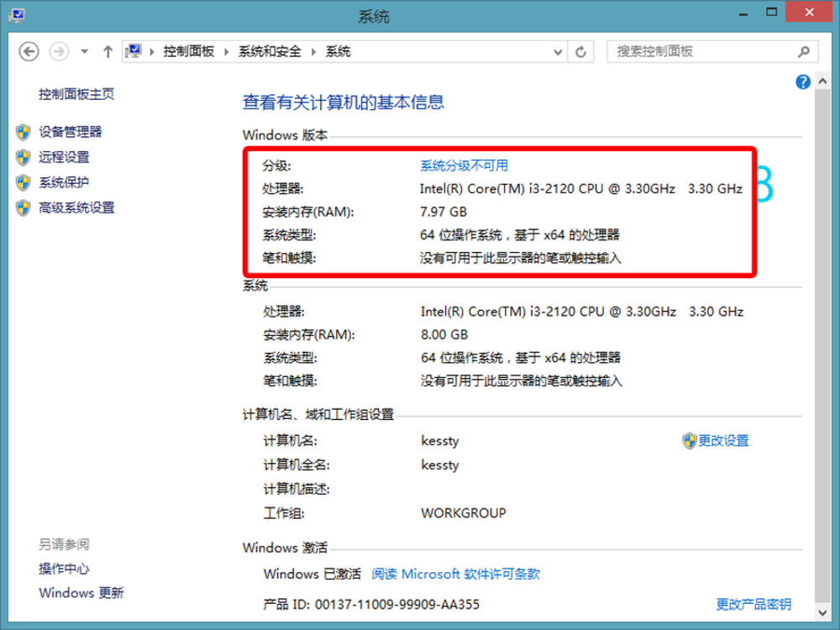Expand the arrow after 系统和安全 breadcrumb
Viewport: 840px width, 630px height.
pos(313,52)
